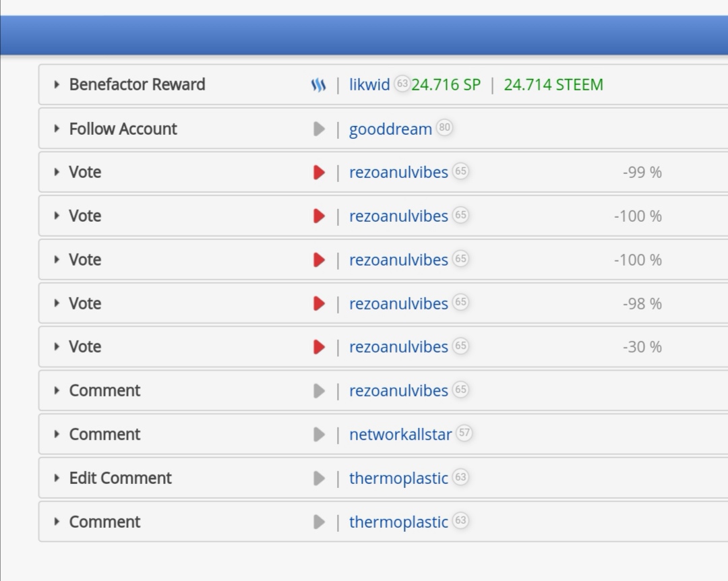728x581 pixels.
Task: Click the gray arrow icon in Follow Account row
Action: 319,129
